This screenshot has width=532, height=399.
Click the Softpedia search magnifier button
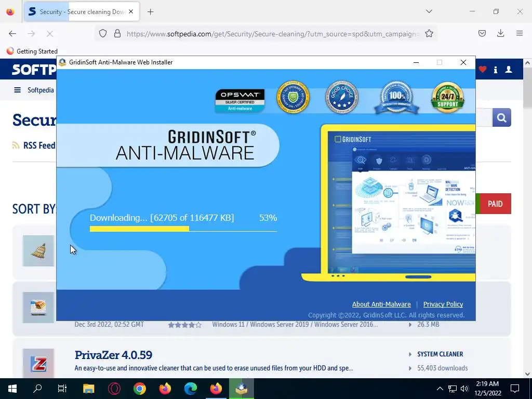(501, 118)
